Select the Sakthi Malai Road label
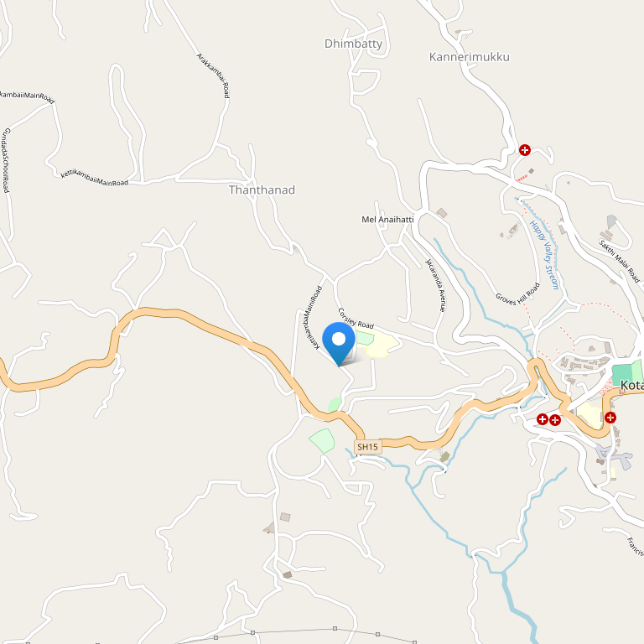The height and width of the screenshot is (644, 644). [x=620, y=262]
